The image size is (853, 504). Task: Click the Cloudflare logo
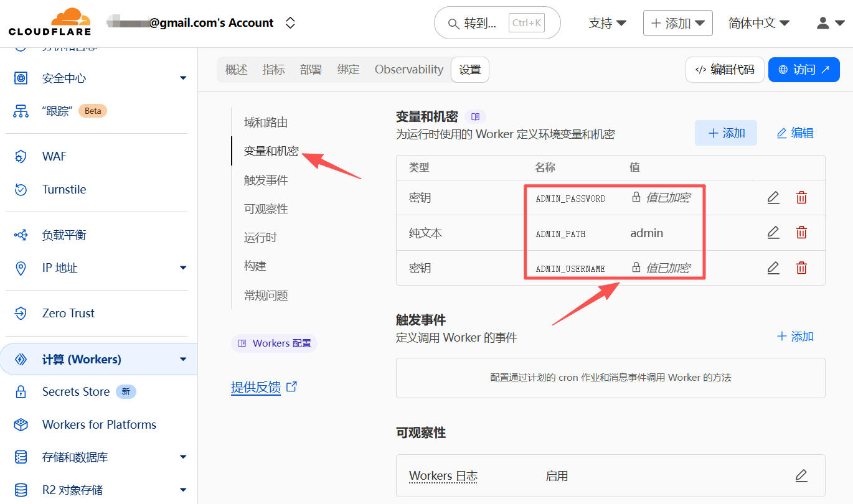[50, 22]
